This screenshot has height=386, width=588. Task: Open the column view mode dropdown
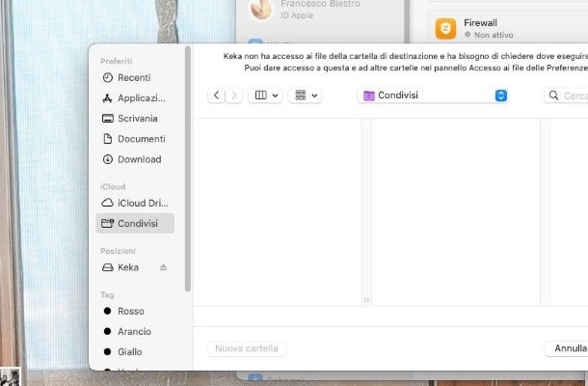pos(266,96)
